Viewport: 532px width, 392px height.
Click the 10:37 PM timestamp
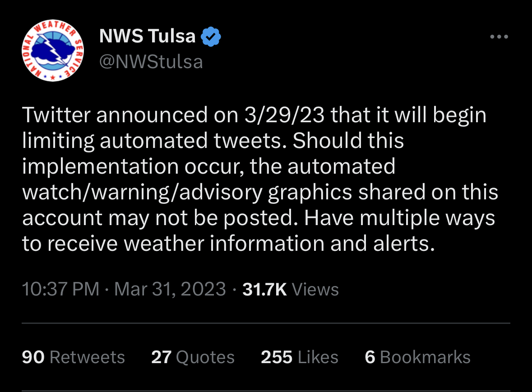pos(61,289)
